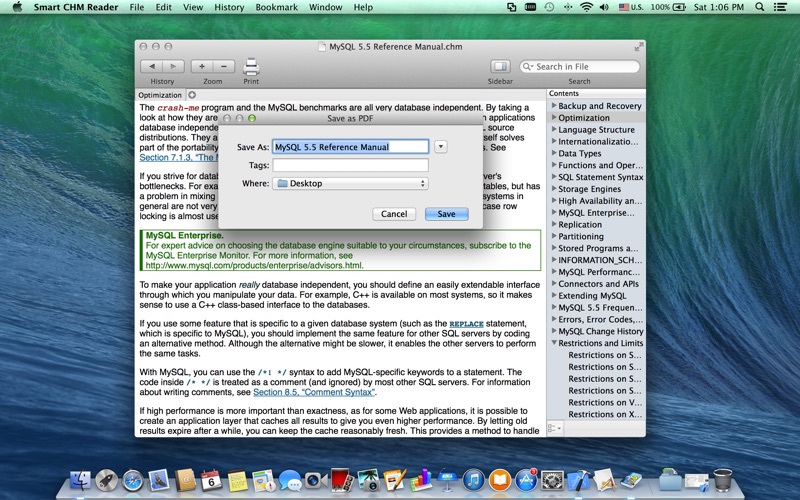The width and height of the screenshot is (800, 500).
Task: Open Finder from the Dock
Action: tap(80, 481)
